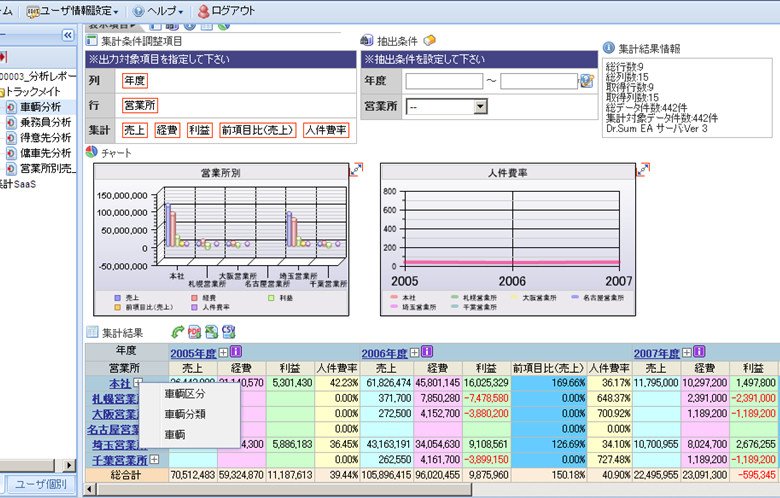780x498 pixels.
Task: Export results using the Excel icon
Action: tap(211, 332)
